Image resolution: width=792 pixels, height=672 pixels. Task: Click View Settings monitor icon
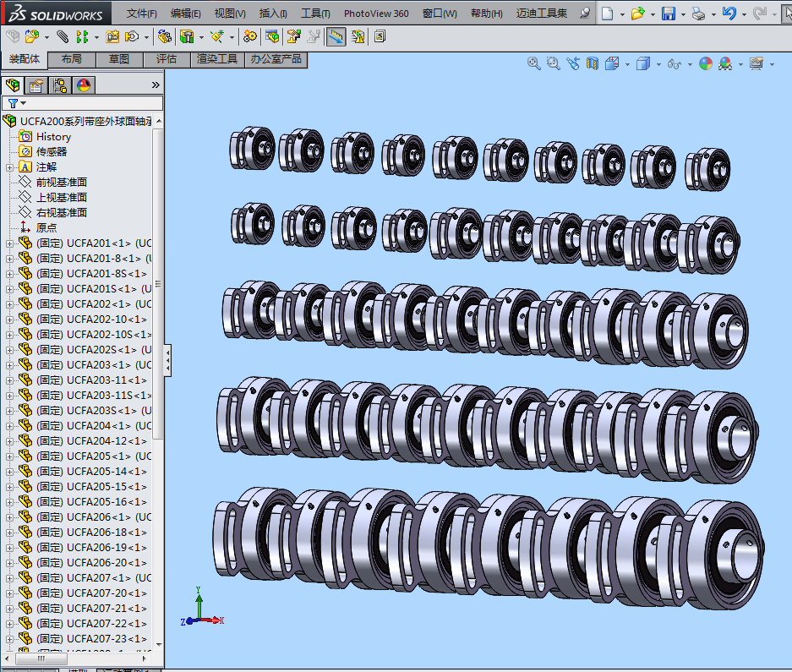coord(756,63)
